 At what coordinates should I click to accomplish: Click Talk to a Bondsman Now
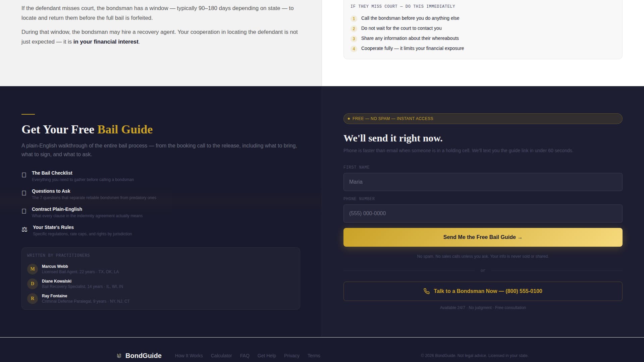click(483, 291)
